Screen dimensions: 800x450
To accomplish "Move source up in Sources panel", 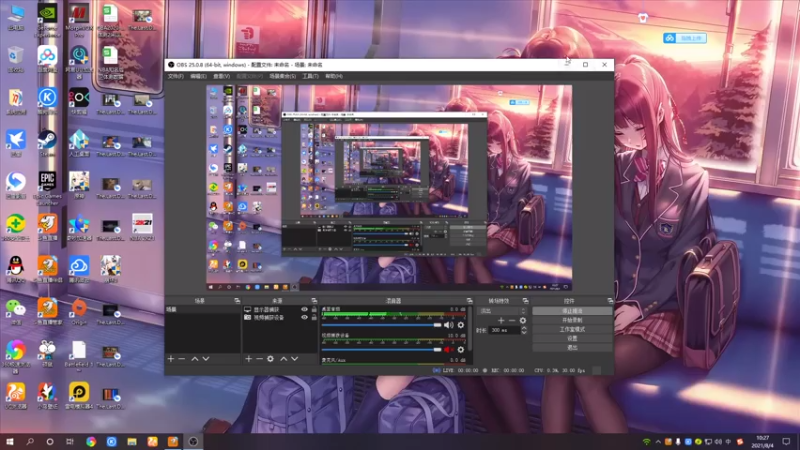I will [x=284, y=359].
